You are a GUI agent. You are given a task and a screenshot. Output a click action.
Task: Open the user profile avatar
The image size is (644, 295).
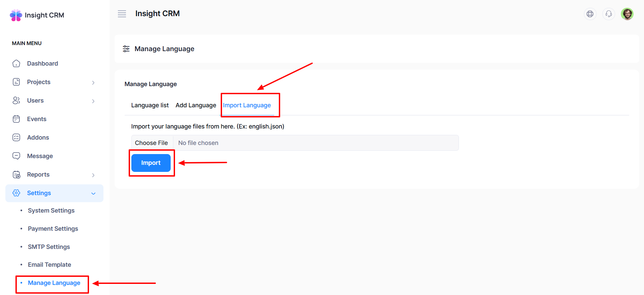coord(627,14)
